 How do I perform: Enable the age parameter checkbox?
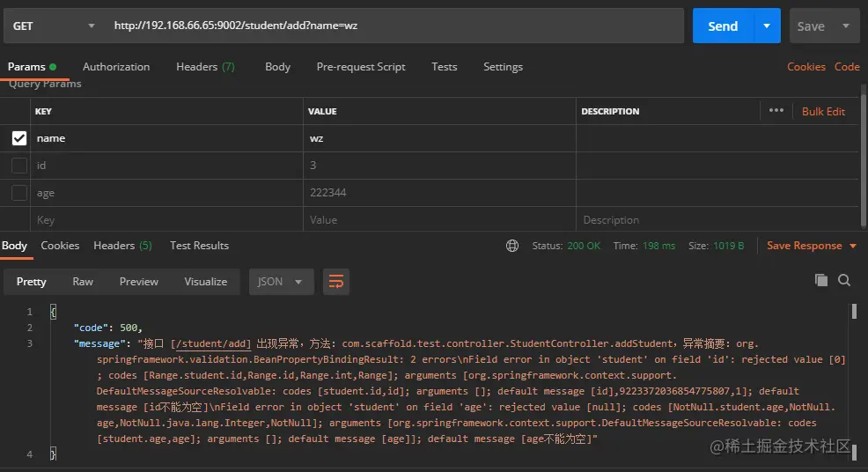tap(19, 193)
